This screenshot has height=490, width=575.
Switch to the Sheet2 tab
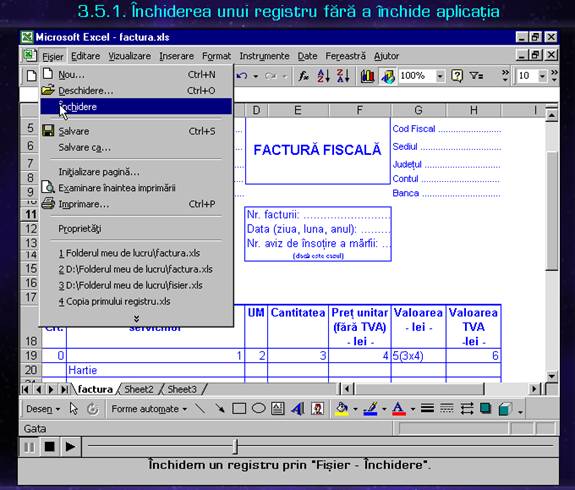coord(139,389)
